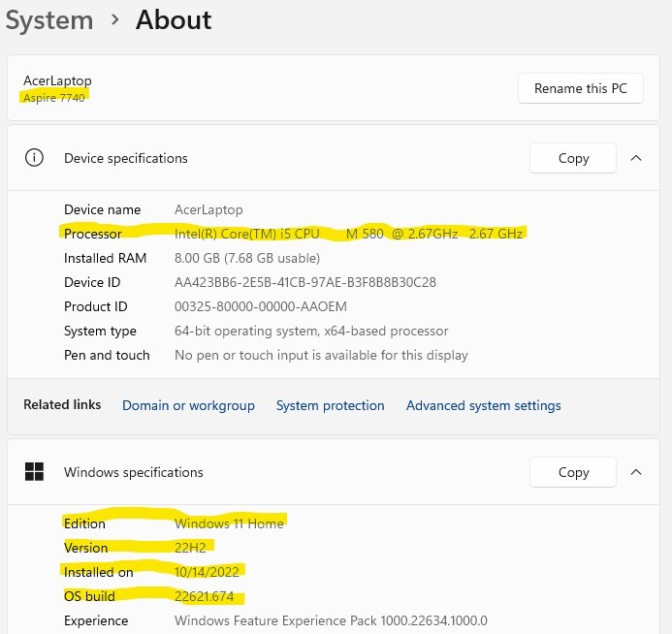The image size is (672, 634).
Task: Open Advanced system settings link
Action: [483, 405]
